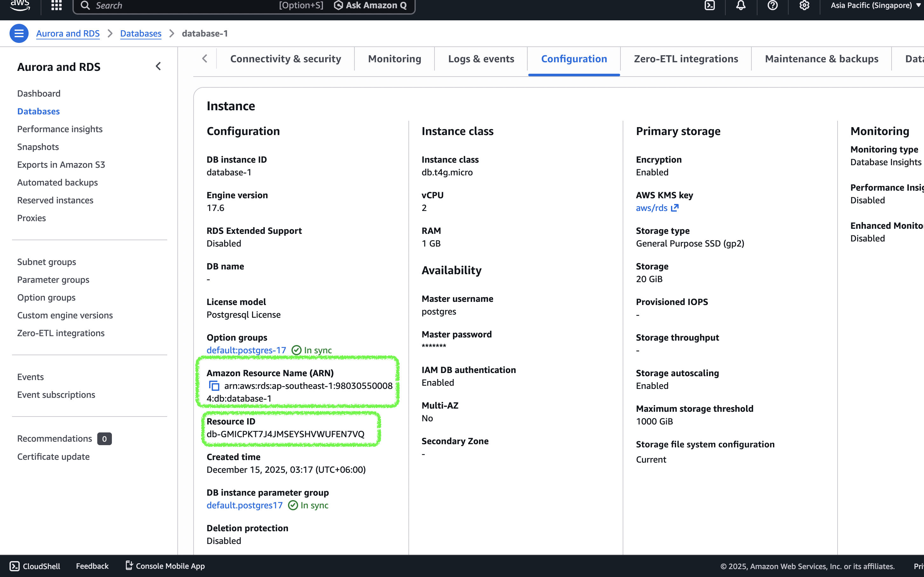Open the AWS services grid menu
Screen dimensions: 924x577
coord(56,5)
